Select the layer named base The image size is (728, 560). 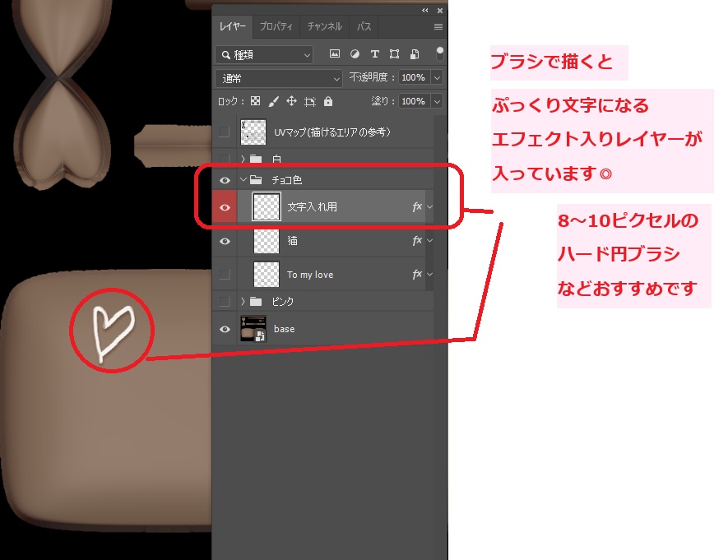click(x=284, y=329)
